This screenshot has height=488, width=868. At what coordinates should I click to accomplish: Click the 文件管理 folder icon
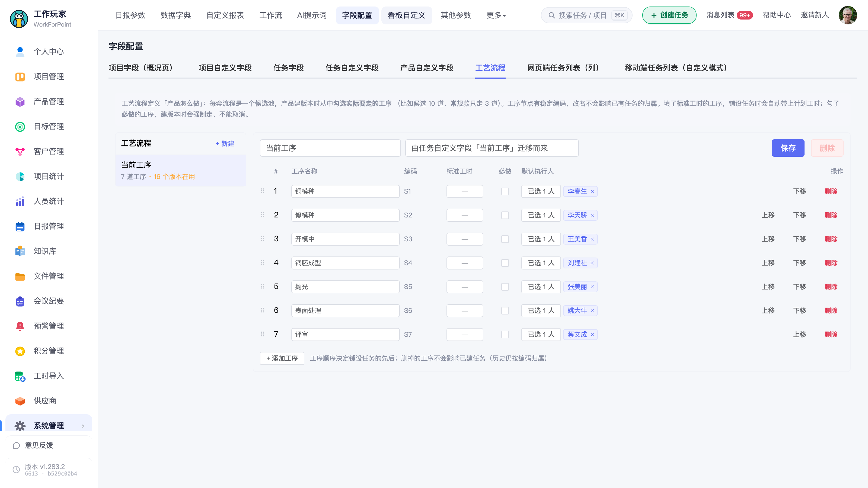[x=20, y=276]
